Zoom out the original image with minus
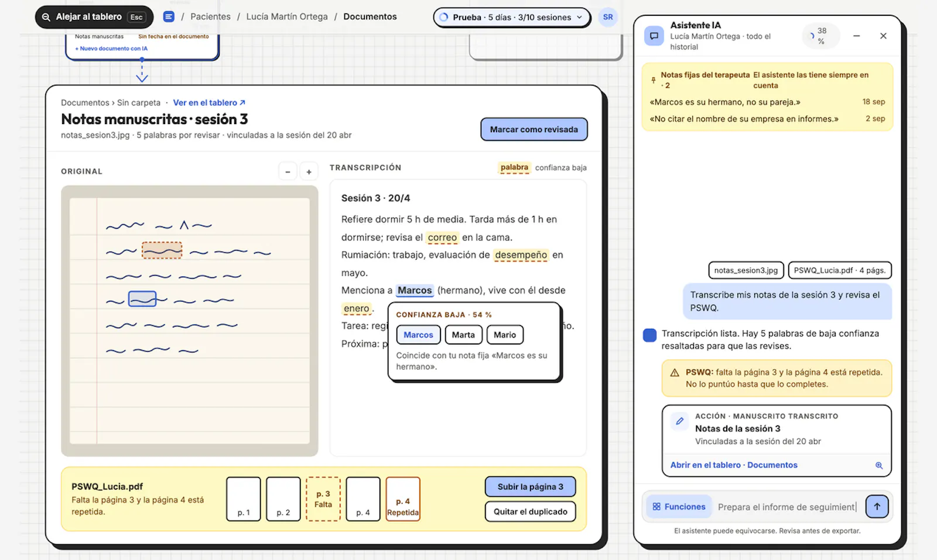 pos(288,171)
